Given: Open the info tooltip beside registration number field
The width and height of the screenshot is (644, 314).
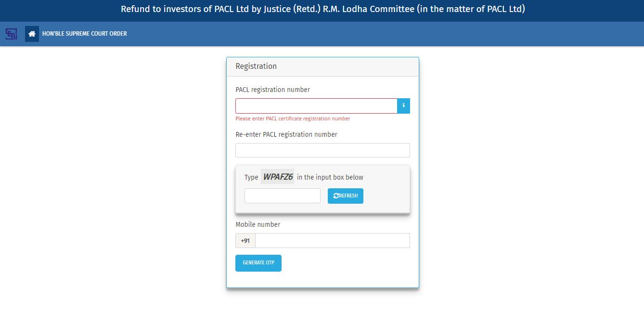Looking at the screenshot, I should tap(403, 105).
